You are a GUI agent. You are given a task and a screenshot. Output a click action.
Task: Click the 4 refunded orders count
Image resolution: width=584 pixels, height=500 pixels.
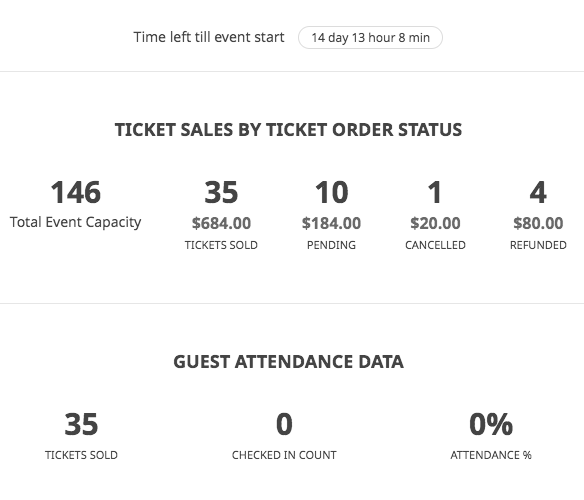tap(538, 192)
